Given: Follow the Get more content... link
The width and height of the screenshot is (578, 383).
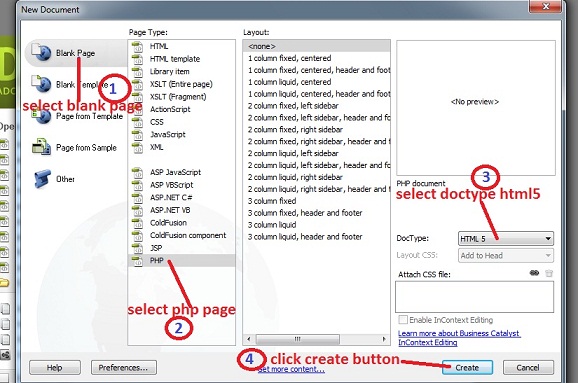Looking at the screenshot, I should click(291, 369).
